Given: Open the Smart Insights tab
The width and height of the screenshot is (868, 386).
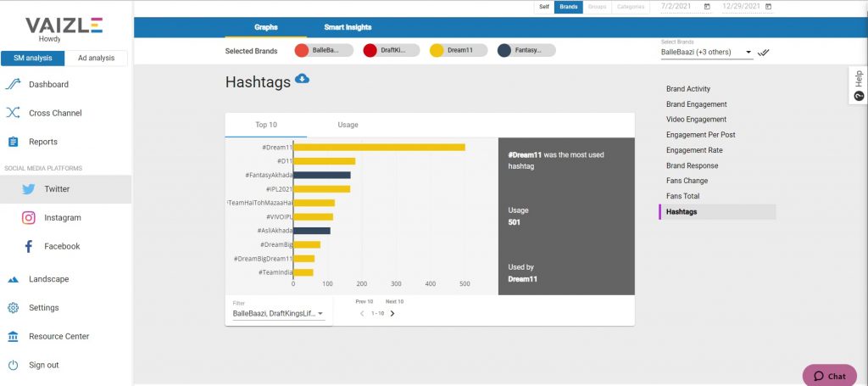Looking at the screenshot, I should click(348, 27).
